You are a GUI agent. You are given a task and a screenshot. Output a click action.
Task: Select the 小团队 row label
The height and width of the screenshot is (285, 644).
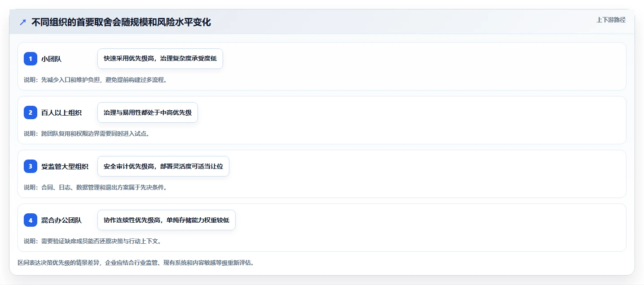(51, 59)
